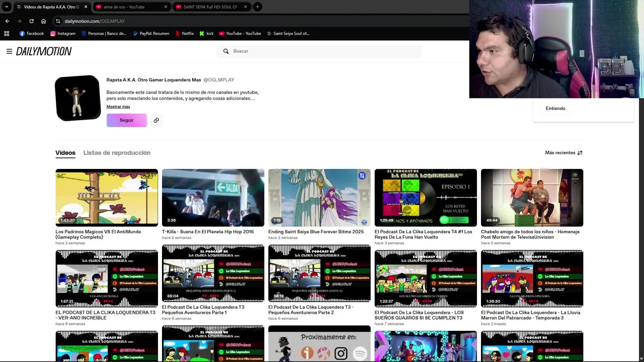The image size is (644, 362).
Task: Close the SAINT SEIYA Full HD tab
Action: pos(246,7)
